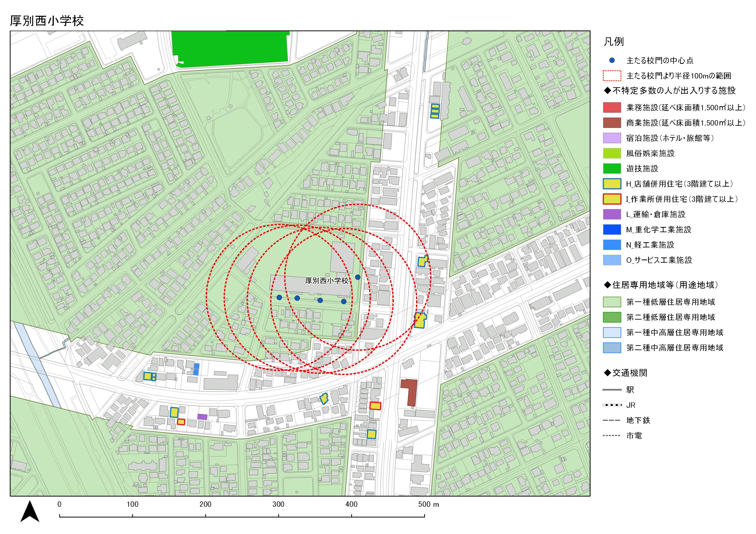Pick the N_軽工業施設 blue swatch
Image resolution: width=756 pixels, height=534 pixels.
point(612,245)
